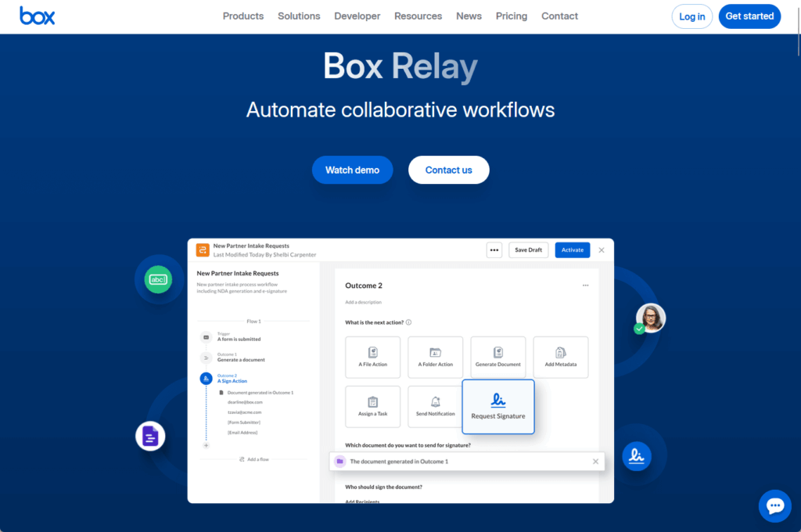This screenshot has width=801, height=532.
Task: Click the Box logo
Action: pos(38,16)
